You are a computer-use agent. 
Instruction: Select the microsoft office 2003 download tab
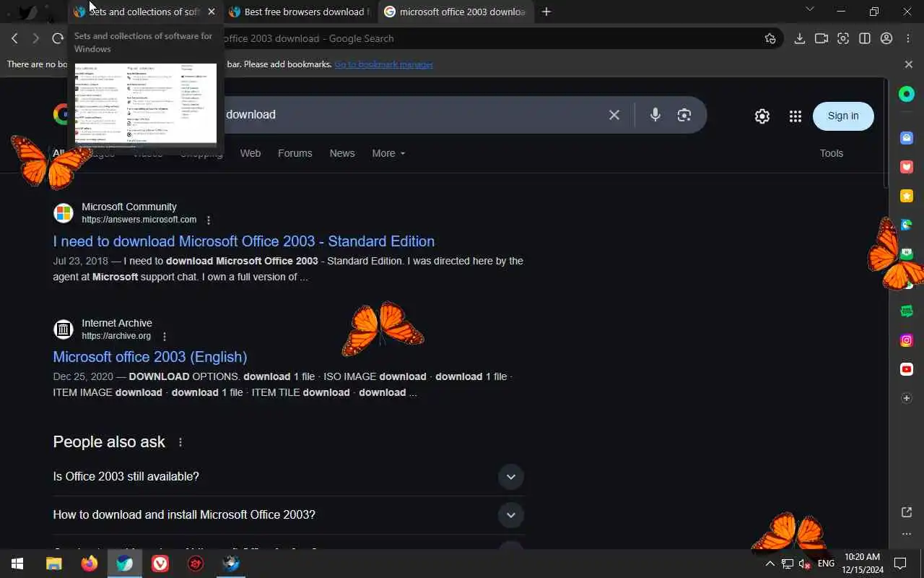(x=455, y=12)
